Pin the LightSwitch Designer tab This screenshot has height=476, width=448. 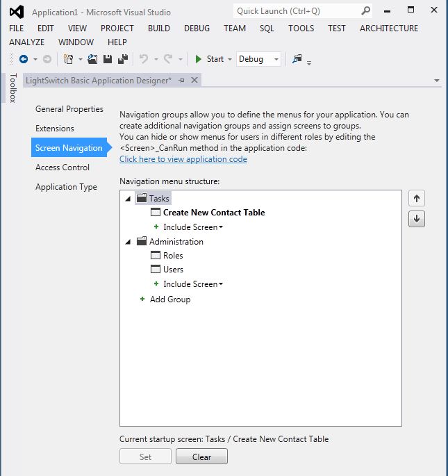click(x=181, y=81)
